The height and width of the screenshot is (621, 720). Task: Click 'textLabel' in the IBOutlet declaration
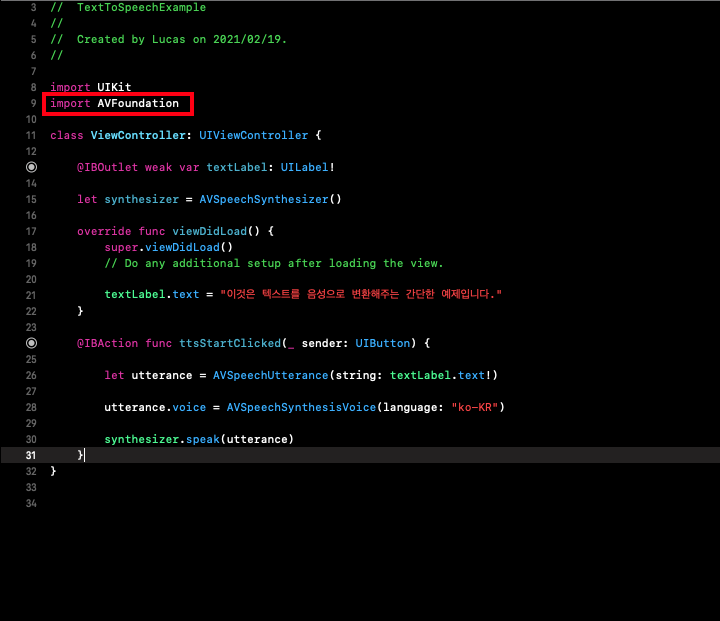click(x=236, y=167)
